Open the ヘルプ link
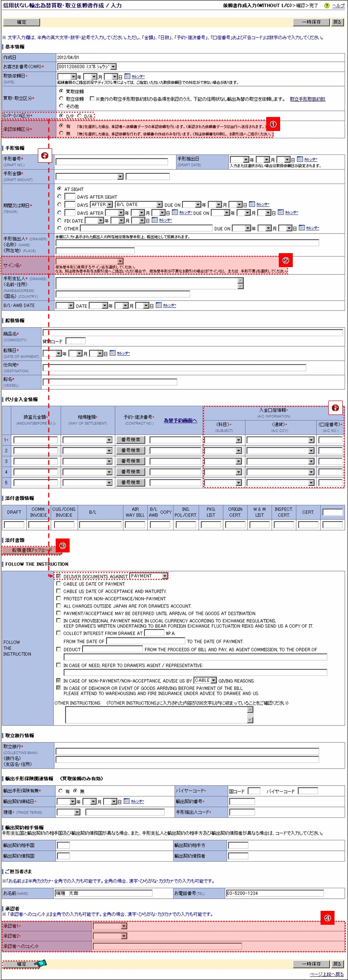 coord(338,6)
